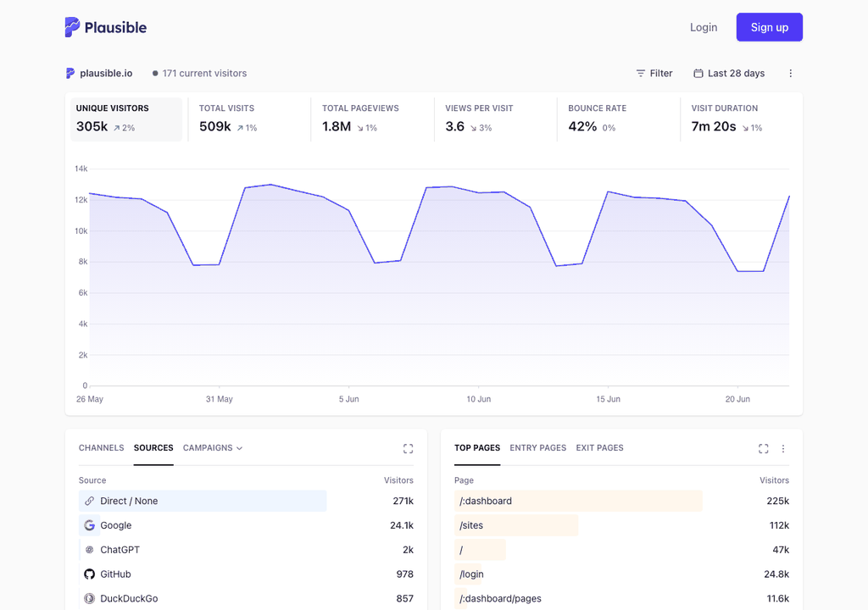Expand the Top Pages panel details icon
Screen dimensions: 868x610
[x=764, y=448]
